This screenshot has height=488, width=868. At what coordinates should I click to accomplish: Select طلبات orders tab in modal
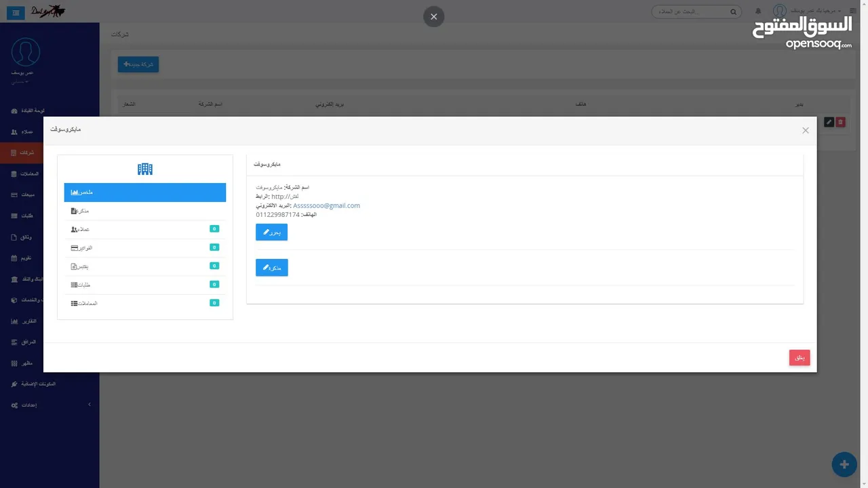pos(145,285)
